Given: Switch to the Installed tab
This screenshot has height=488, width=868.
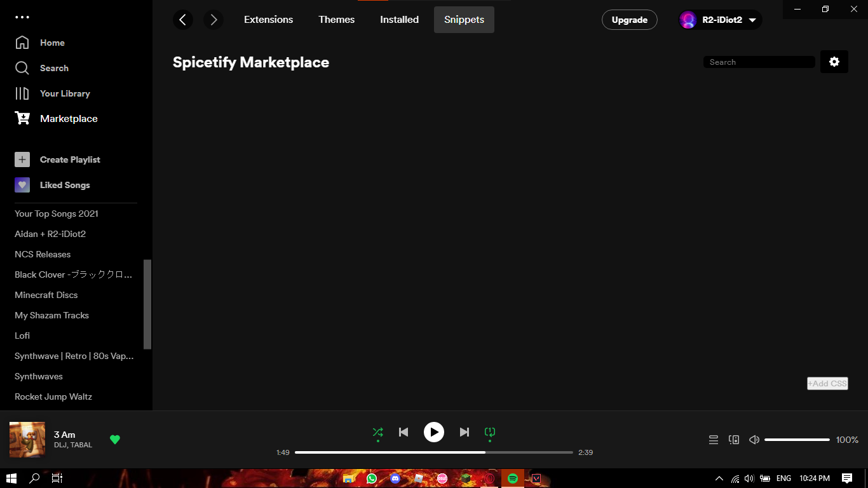Looking at the screenshot, I should [x=400, y=20].
